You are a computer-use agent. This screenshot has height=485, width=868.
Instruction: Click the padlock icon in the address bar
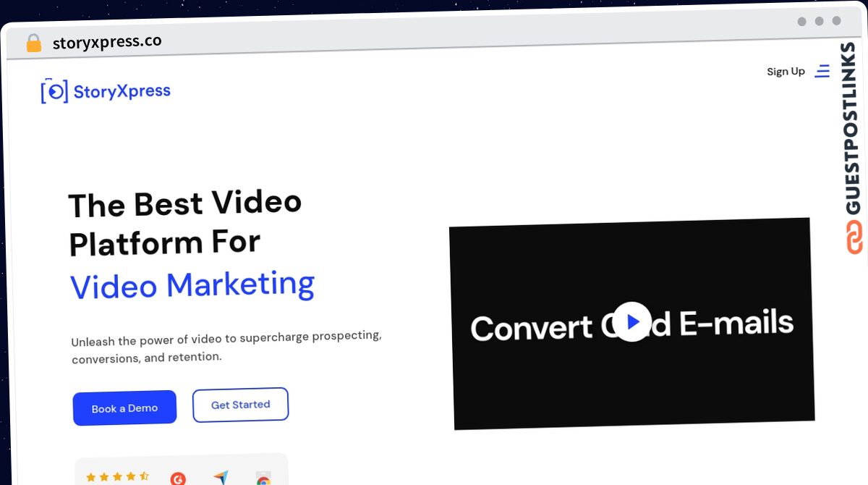[33, 43]
